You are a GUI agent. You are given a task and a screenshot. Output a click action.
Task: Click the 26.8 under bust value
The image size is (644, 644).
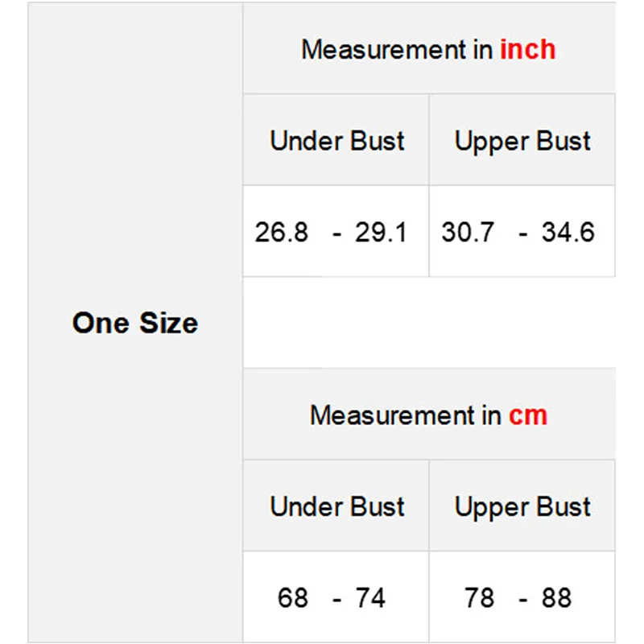tap(281, 233)
